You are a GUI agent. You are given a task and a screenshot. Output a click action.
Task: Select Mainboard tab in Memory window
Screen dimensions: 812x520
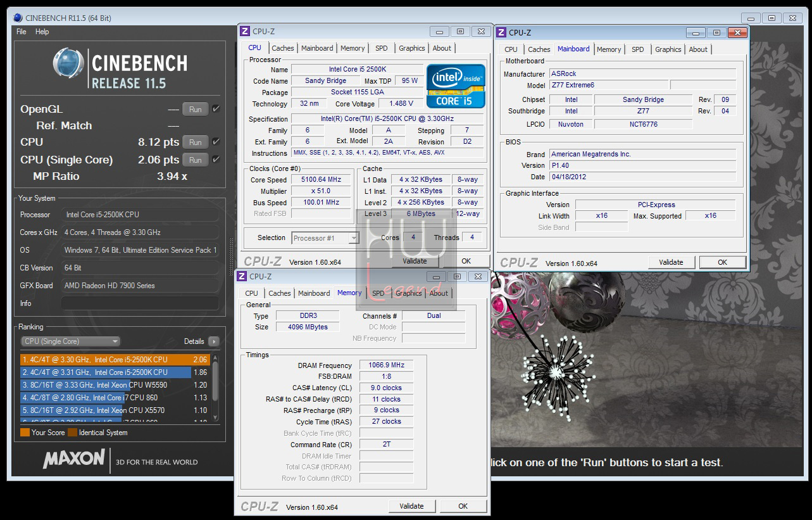[x=314, y=293]
